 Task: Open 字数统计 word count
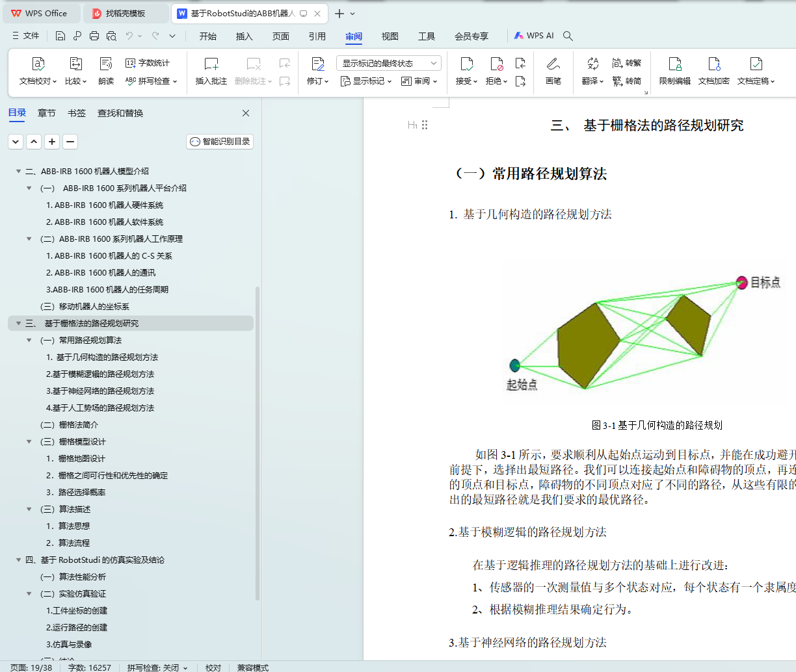point(148,63)
